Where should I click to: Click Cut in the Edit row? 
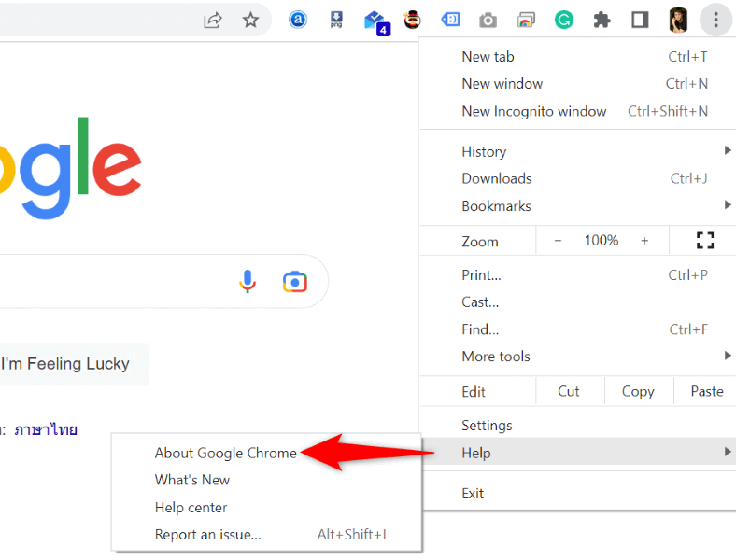pos(569,391)
